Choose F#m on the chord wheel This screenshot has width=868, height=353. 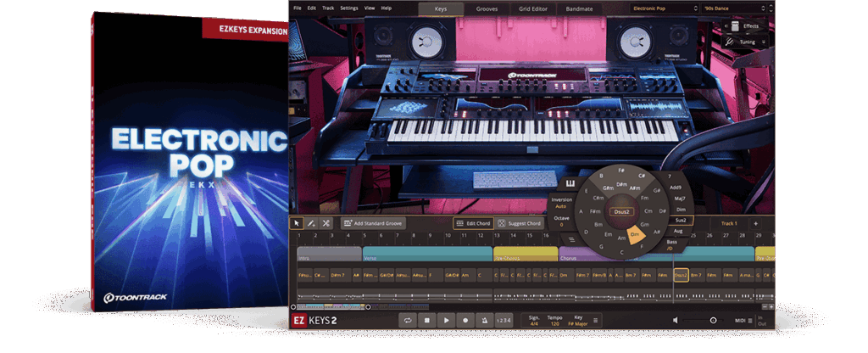(595, 211)
